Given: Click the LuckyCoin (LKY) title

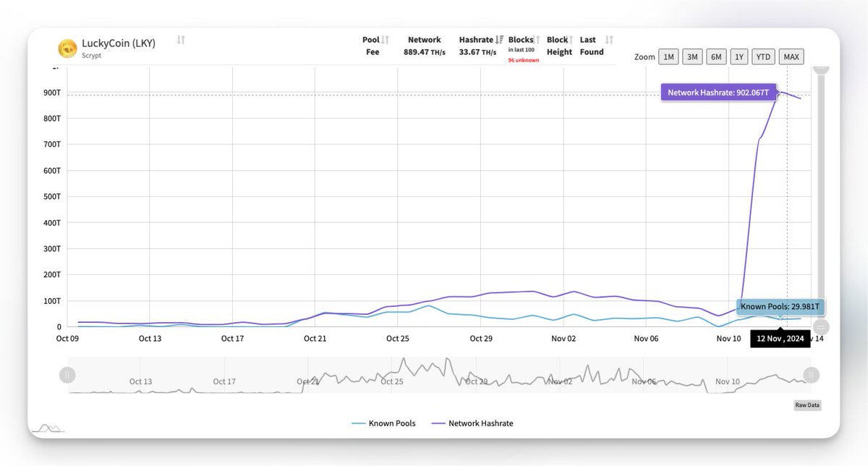Looking at the screenshot, I should click(119, 43).
